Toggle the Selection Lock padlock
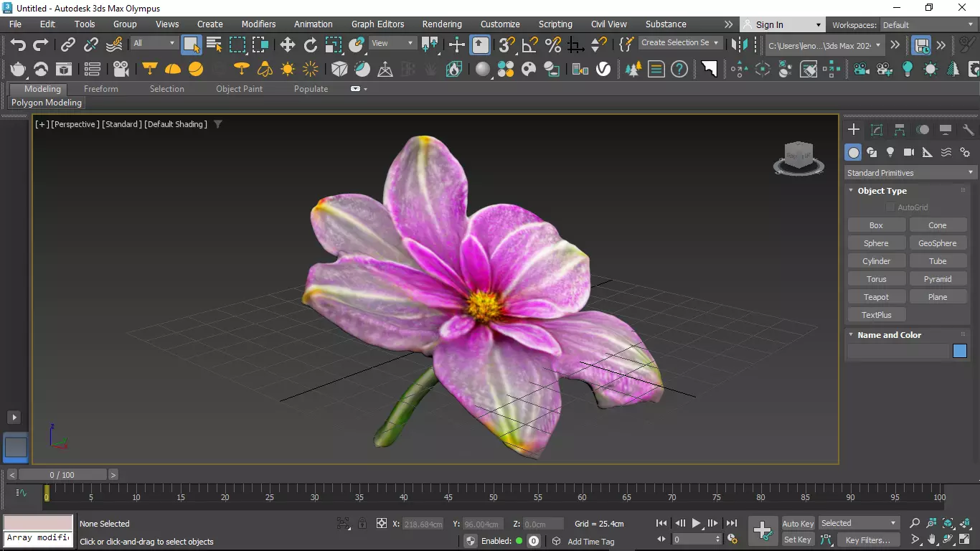The width and height of the screenshot is (980, 551). point(362,524)
